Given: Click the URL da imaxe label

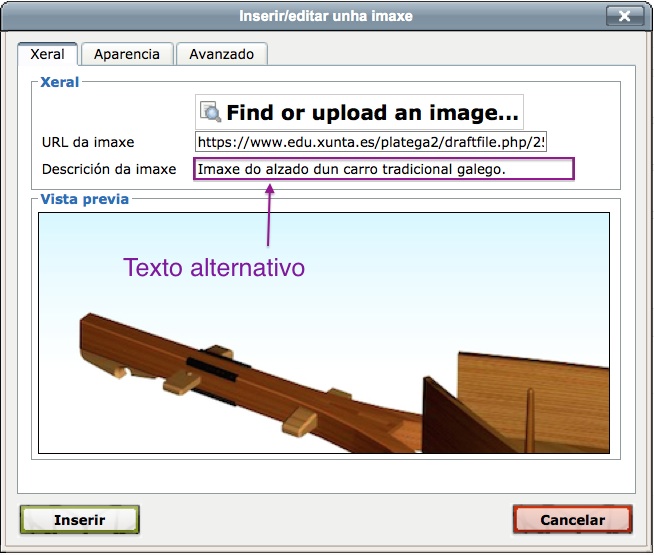Looking at the screenshot, I should click(88, 142).
